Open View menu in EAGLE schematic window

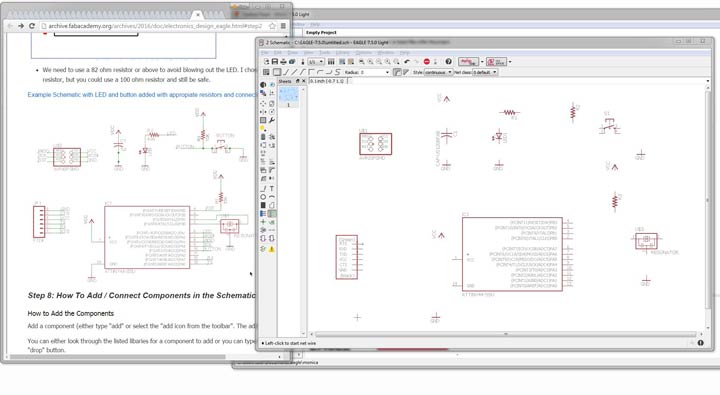point(309,53)
